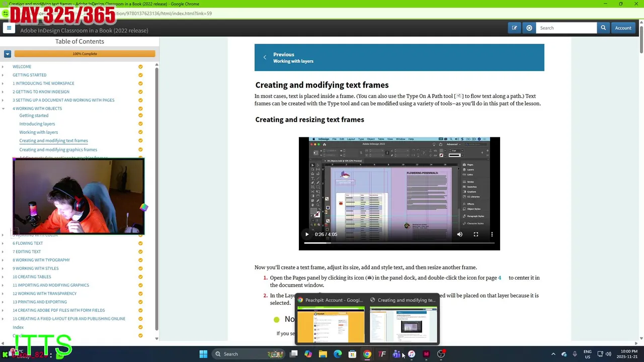Open the OBS Studio taskbar icon
Viewport: 644px width, 362px height.
(x=441, y=354)
